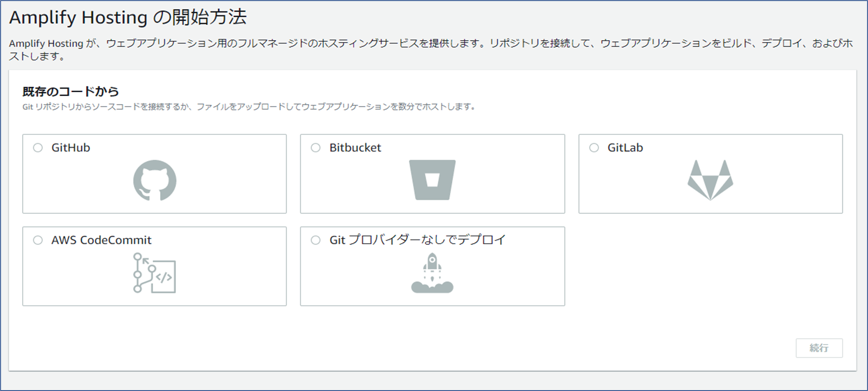Click the Git プロバイダーなしでデプロイ label text

(x=416, y=240)
